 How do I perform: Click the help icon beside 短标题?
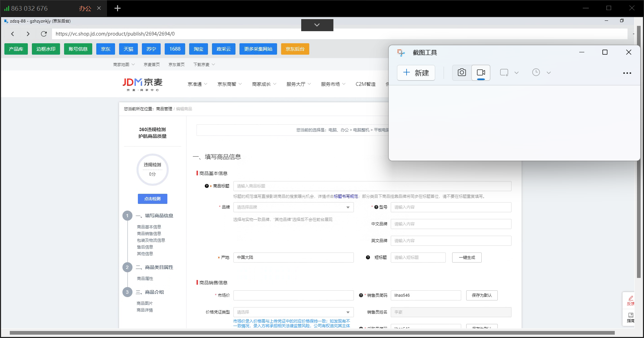pyautogui.click(x=368, y=258)
